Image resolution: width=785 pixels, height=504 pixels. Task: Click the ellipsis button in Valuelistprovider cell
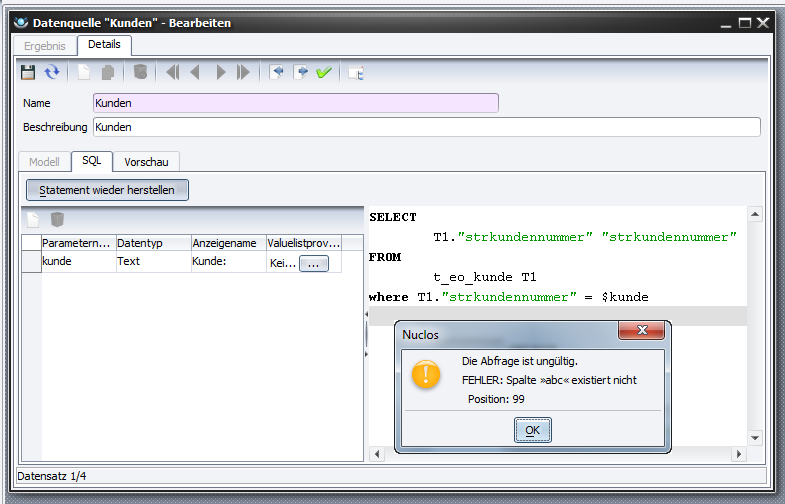314,263
